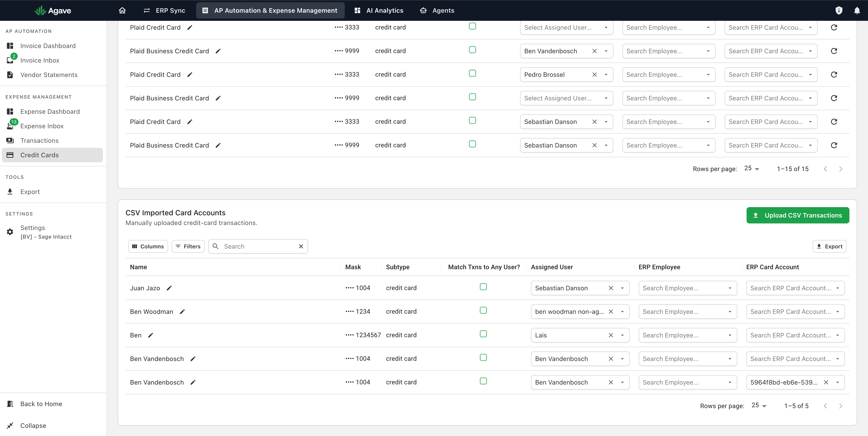Click the Agave logo

53,10
